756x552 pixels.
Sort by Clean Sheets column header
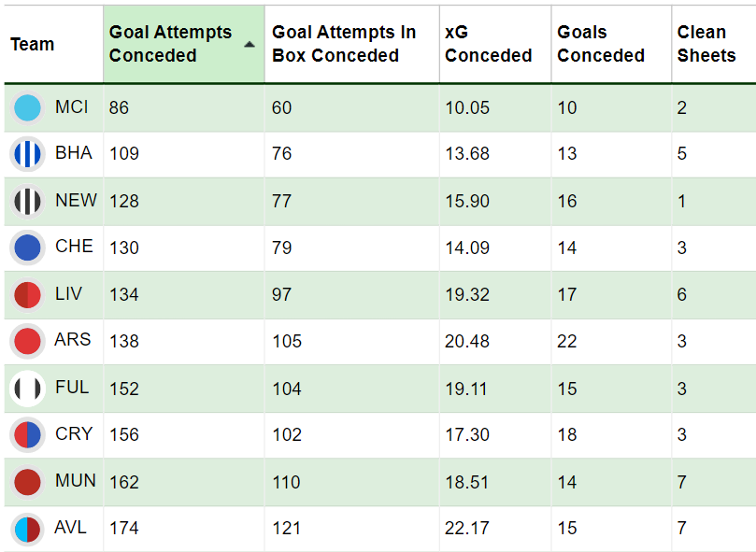706,44
